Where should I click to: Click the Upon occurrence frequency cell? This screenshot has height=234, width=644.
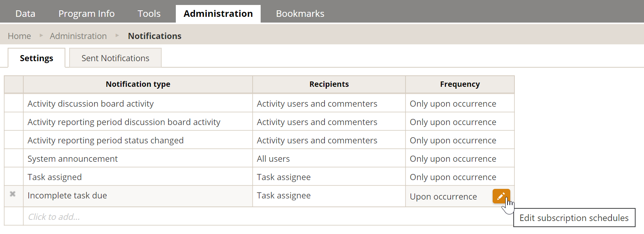tap(443, 197)
